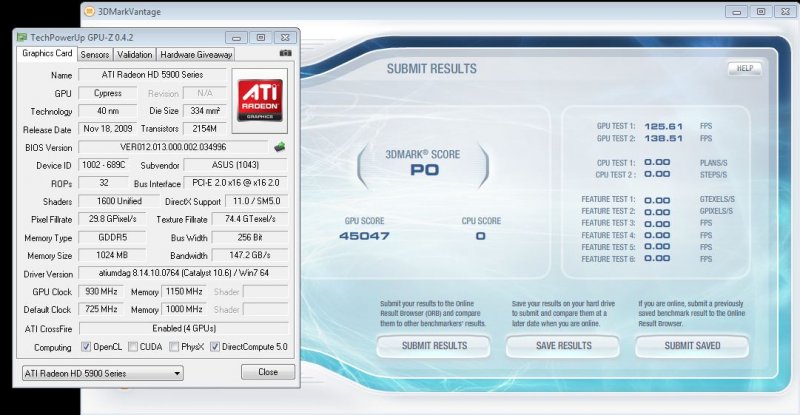Click the BIOS Version field VER012.013.000.002.034996

[x=173, y=147]
